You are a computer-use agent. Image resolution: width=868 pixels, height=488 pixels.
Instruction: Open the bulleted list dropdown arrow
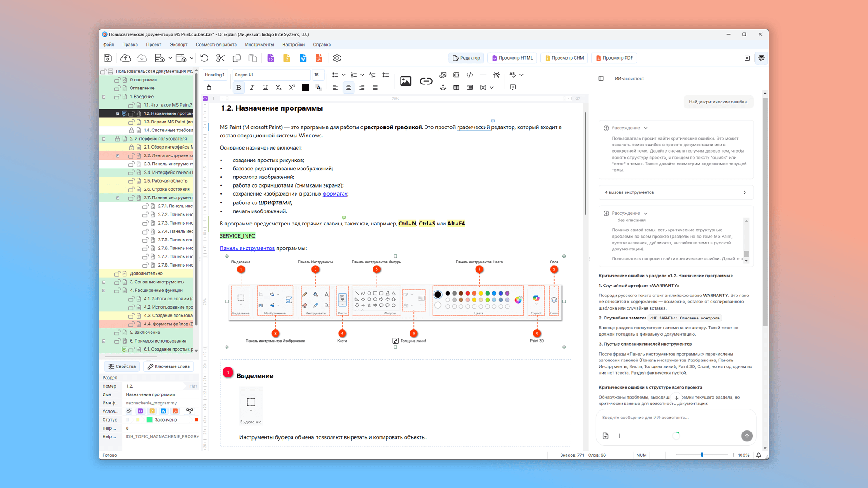344,75
